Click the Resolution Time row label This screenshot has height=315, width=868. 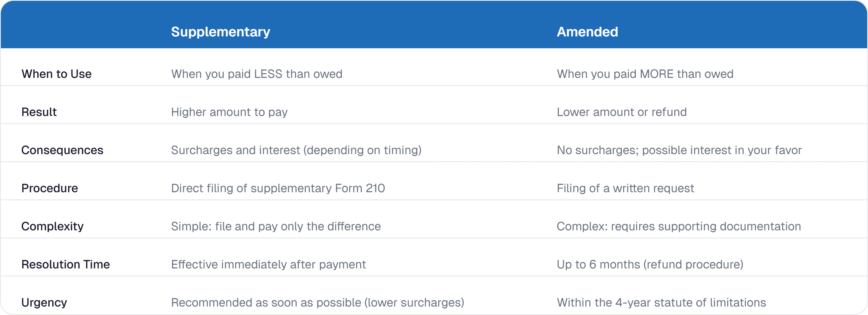click(65, 264)
